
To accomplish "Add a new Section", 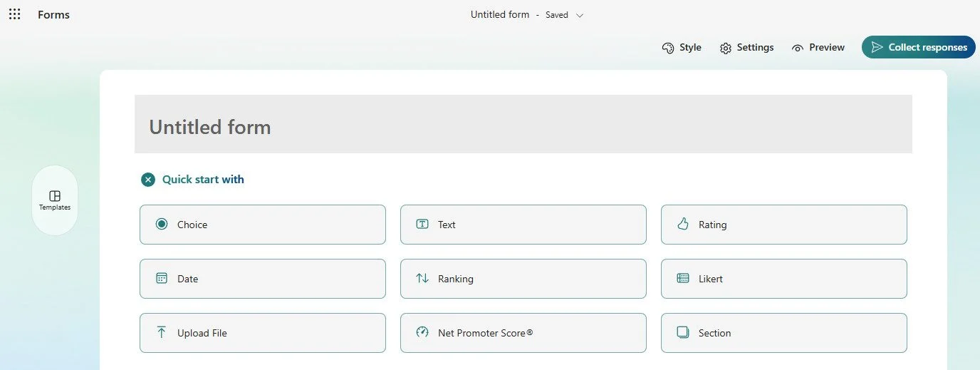I will point(784,333).
